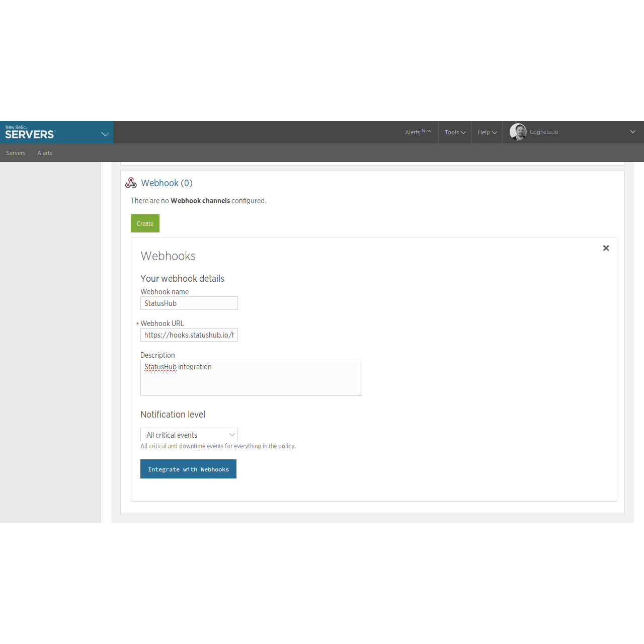
Task: Click the Webhook (0) heading link
Action: pyautogui.click(x=167, y=183)
